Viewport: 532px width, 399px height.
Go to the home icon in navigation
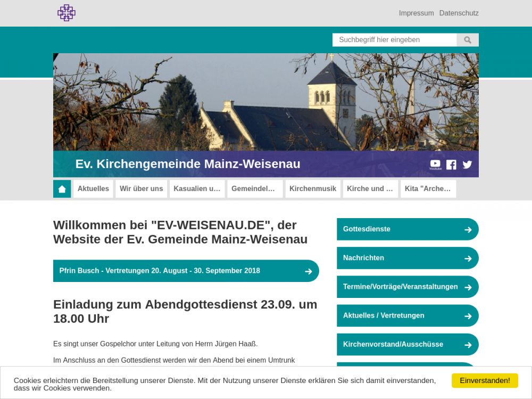[x=62, y=189]
